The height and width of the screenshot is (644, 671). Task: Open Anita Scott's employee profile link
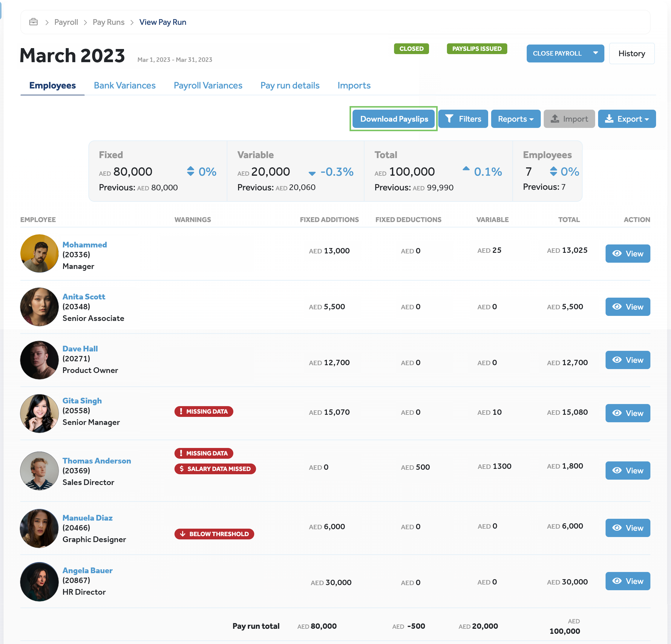tap(84, 296)
